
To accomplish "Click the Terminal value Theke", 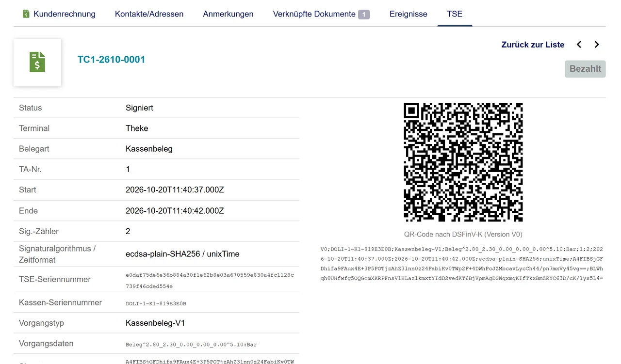I will 137,128.
